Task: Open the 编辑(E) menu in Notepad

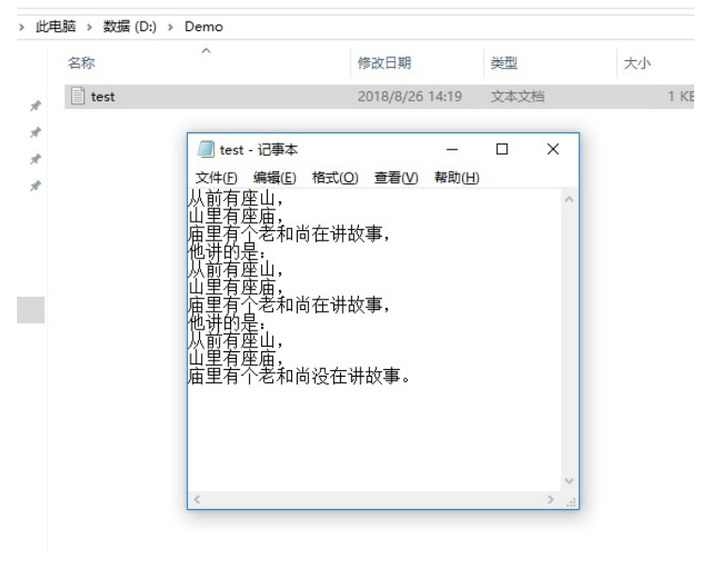Action: coord(274,178)
